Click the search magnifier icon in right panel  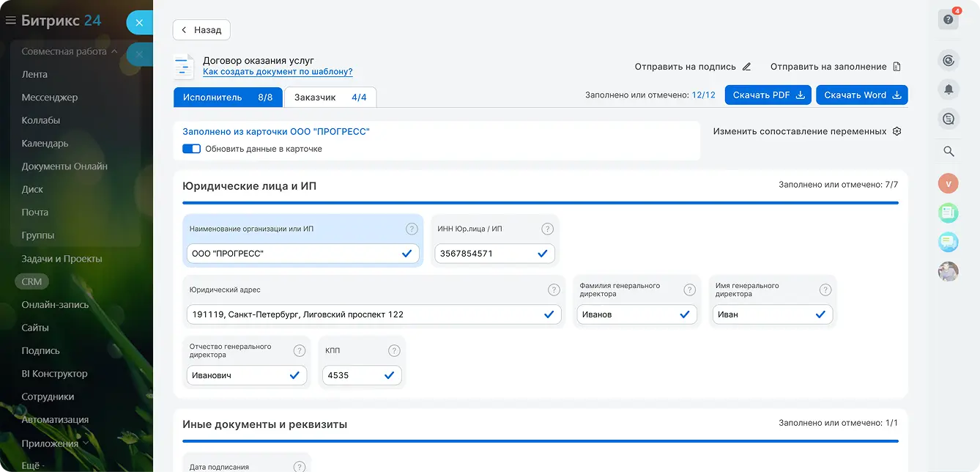[x=949, y=152]
